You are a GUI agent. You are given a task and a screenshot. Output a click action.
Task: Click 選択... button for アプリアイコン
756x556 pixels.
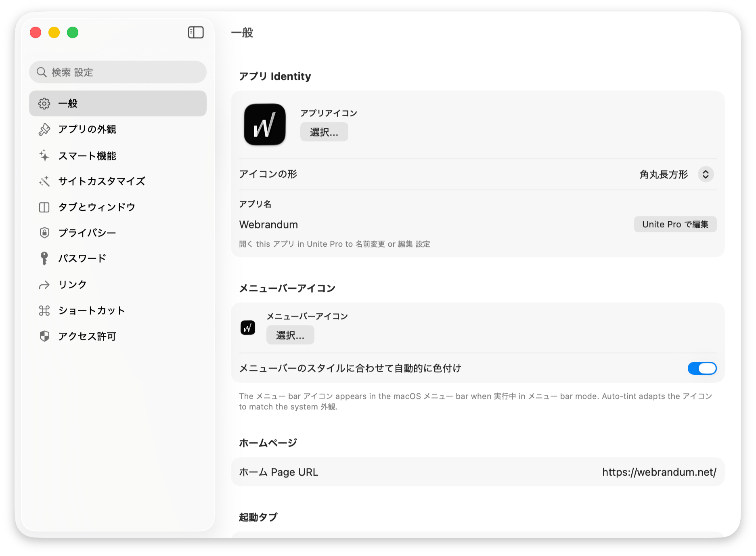coord(324,132)
